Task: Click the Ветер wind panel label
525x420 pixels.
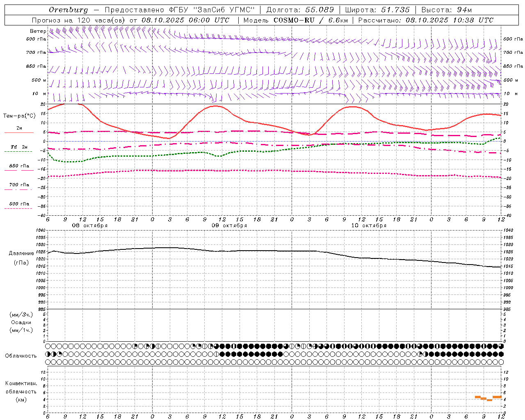Action: click(38, 31)
